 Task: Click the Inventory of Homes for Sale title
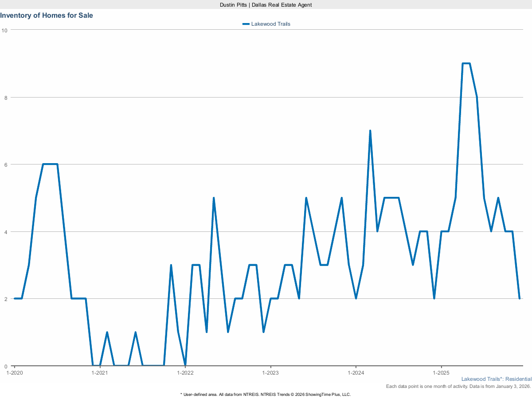click(x=47, y=15)
